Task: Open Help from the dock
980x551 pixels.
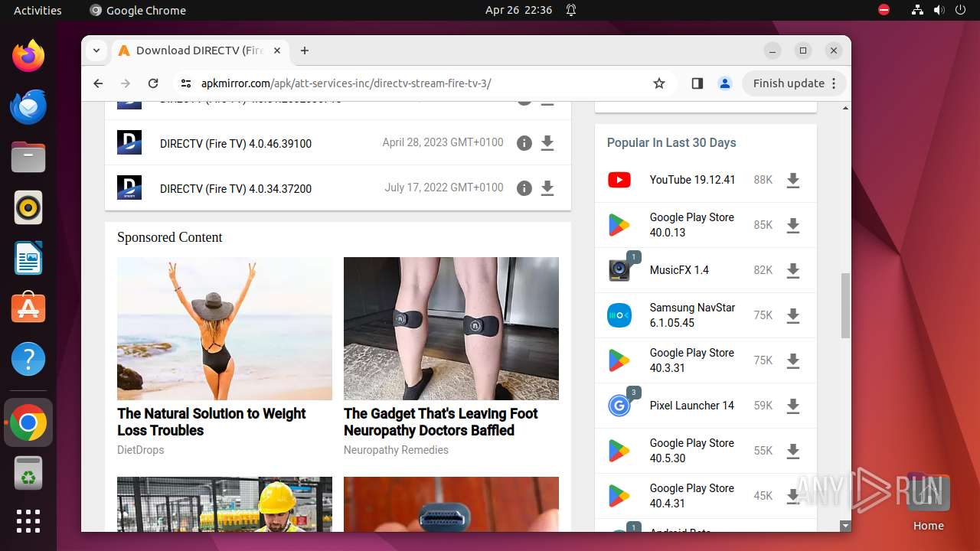Action: click(28, 359)
